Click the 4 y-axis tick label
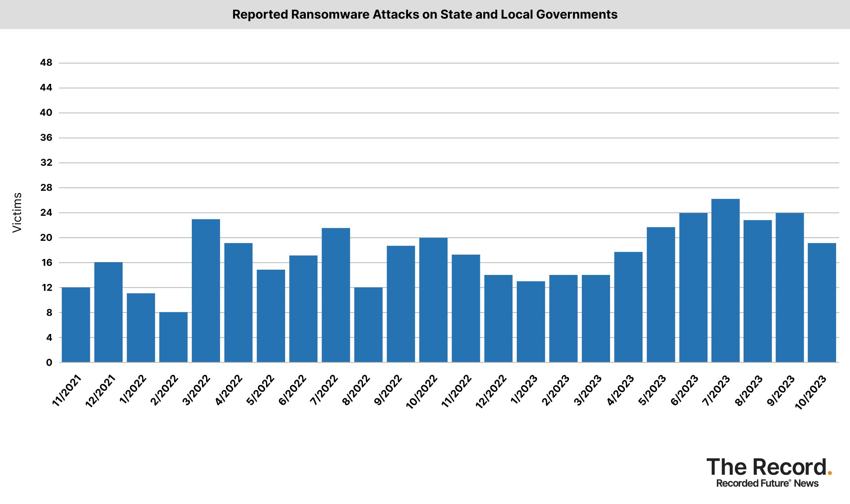The image size is (850, 504). click(x=49, y=337)
